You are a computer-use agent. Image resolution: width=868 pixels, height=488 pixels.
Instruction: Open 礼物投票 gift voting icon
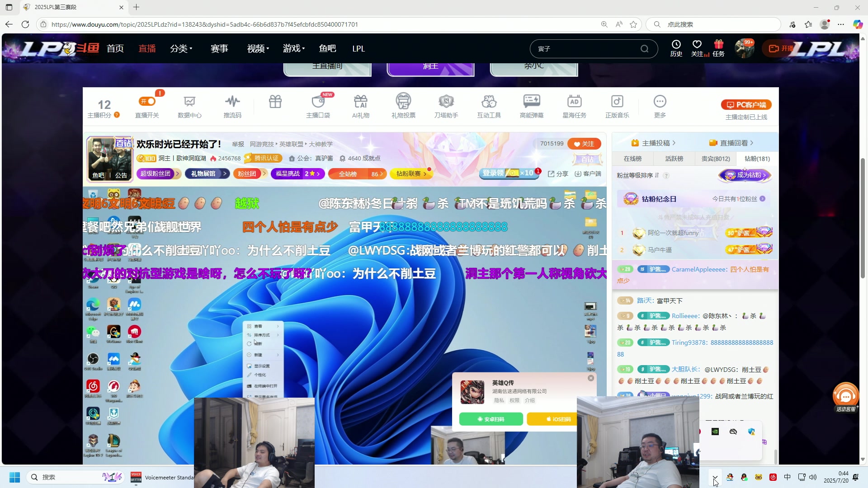tap(403, 101)
